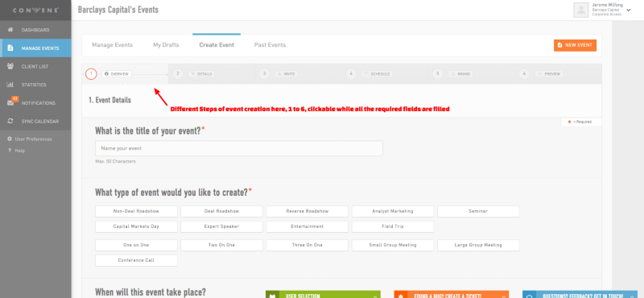Open Client List people icon
The height and width of the screenshot is (298, 644).
[10, 67]
